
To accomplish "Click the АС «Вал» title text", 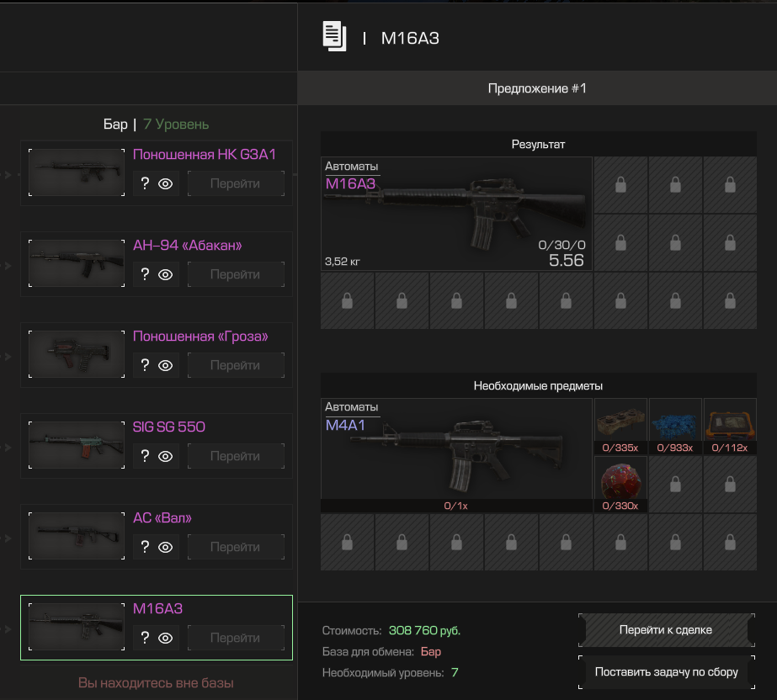I will [x=162, y=517].
